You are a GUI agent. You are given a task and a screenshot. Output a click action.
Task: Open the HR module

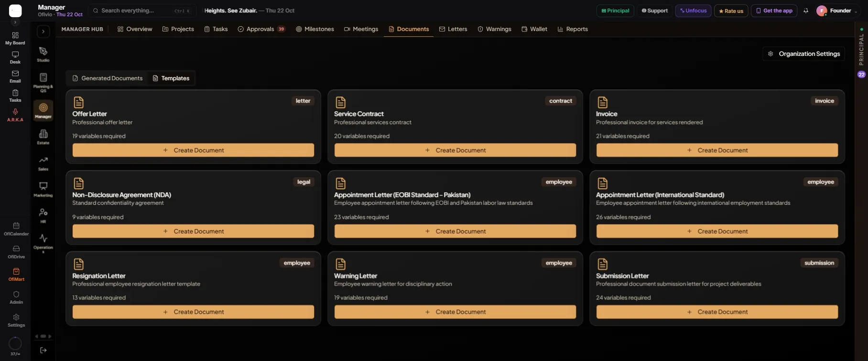point(43,216)
